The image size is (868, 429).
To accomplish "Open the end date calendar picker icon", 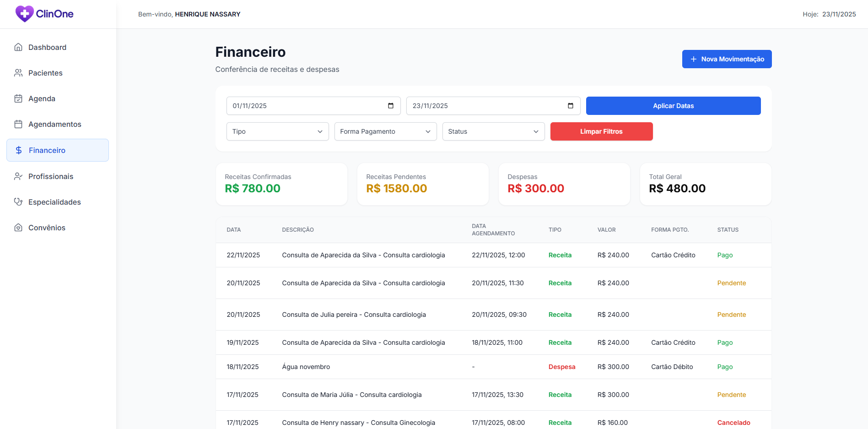I will (570, 106).
